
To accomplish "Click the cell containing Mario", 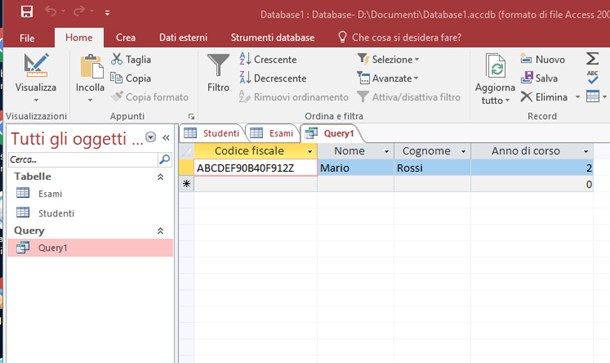I will [356, 168].
